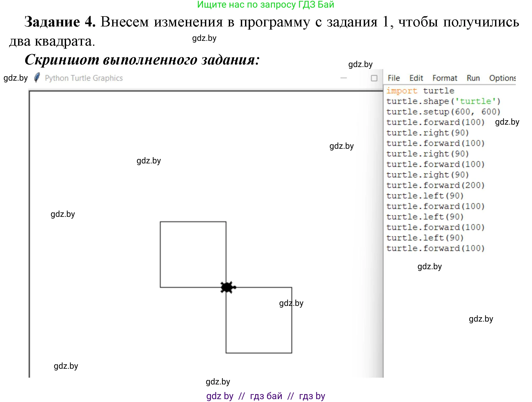Click the first turtle.left(90) line
This screenshot has width=532, height=402.
click(x=425, y=196)
